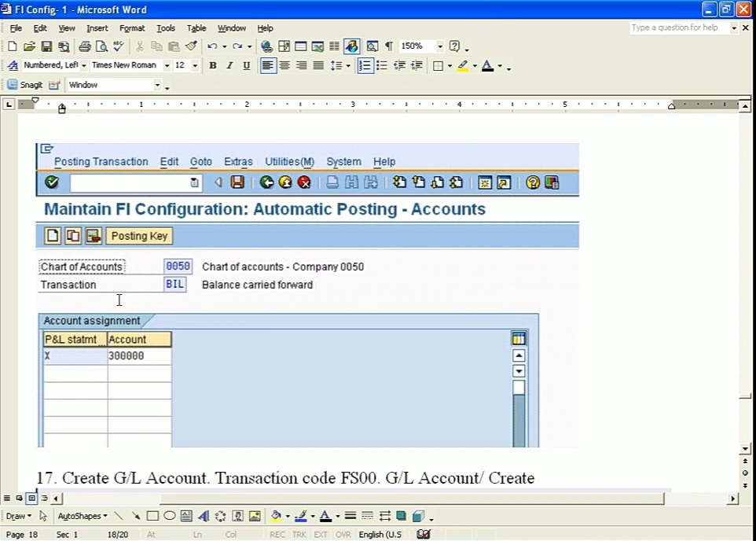Toggle the Bullets list button
The height and width of the screenshot is (541, 756).
point(382,65)
